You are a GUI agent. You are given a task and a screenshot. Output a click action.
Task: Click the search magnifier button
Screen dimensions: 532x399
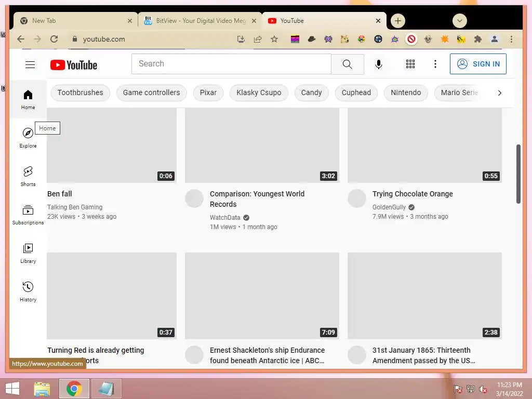click(x=348, y=64)
